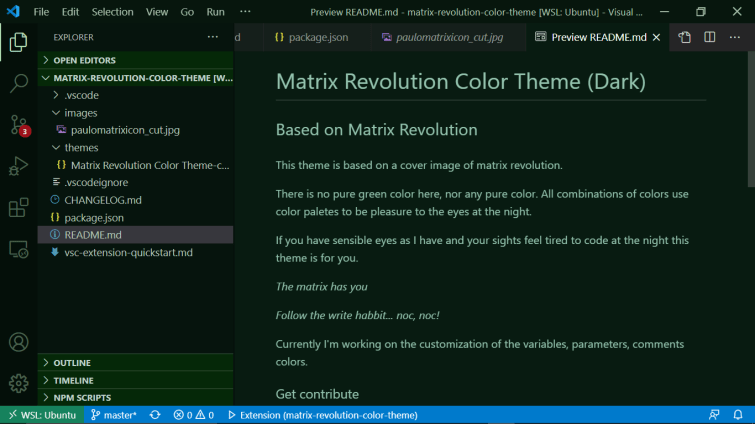The image size is (755, 424).
Task: Open paulomatrixicon_cut.jpg in explorer tree
Action: [x=136, y=130]
